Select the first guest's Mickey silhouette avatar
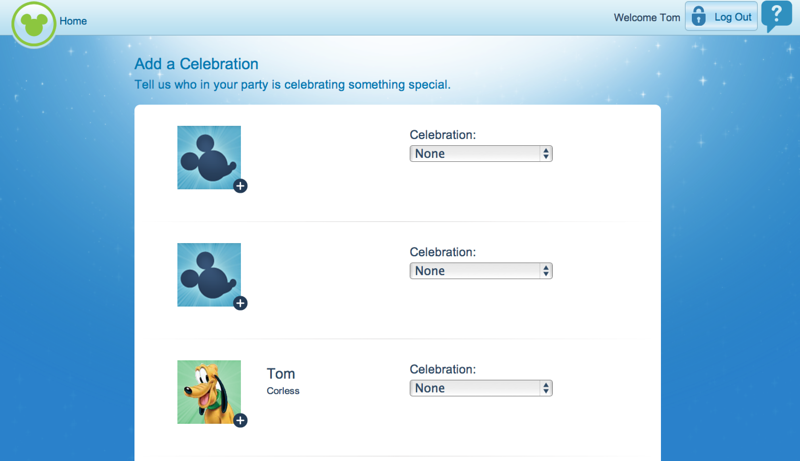Viewport: 800px width, 461px height. [208, 157]
